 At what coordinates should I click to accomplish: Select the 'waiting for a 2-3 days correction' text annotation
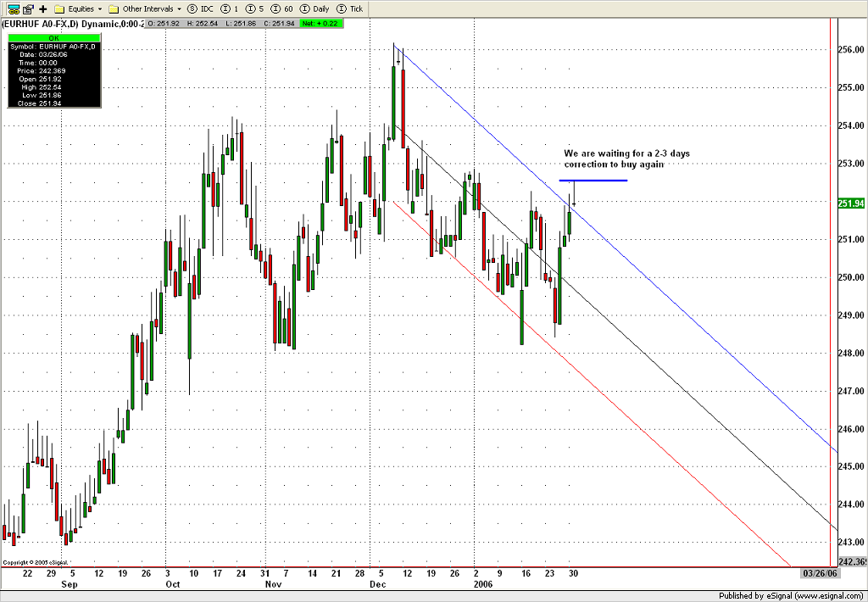(x=626, y=159)
